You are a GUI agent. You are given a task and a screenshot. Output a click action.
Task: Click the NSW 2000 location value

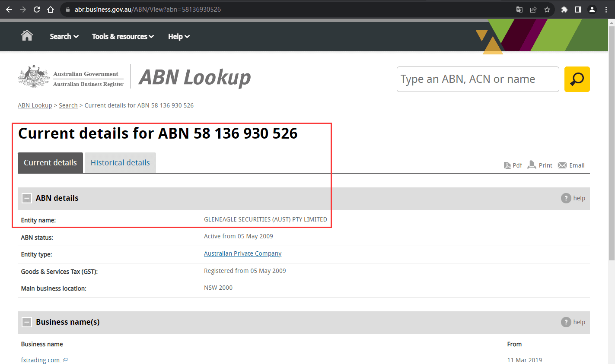218,288
